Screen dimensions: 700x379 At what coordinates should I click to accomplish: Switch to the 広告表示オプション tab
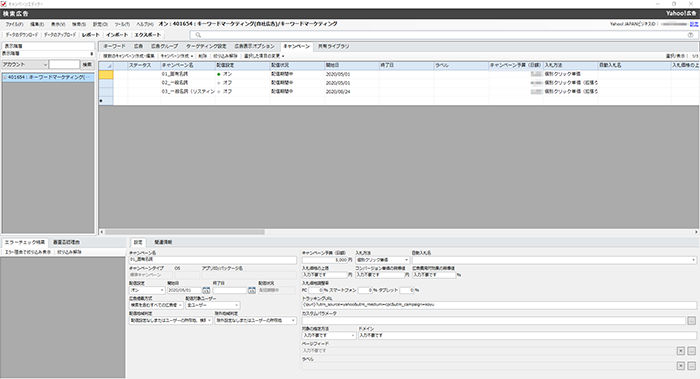coord(255,46)
